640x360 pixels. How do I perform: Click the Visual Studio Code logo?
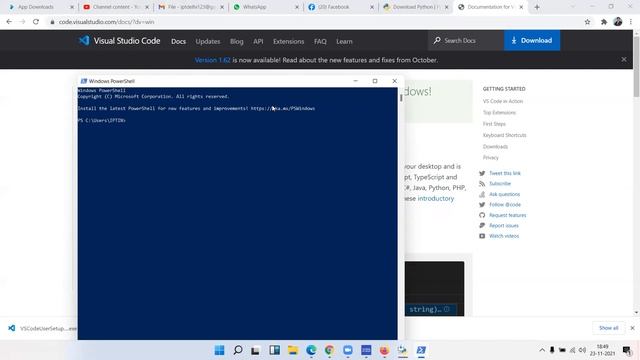(119, 41)
